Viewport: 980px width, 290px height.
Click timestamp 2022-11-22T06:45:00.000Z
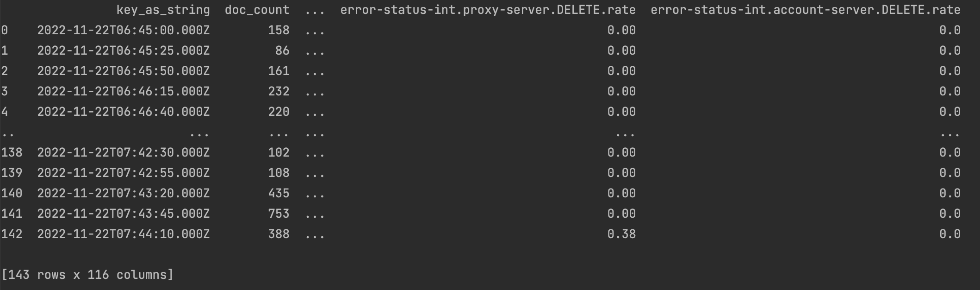(x=123, y=30)
